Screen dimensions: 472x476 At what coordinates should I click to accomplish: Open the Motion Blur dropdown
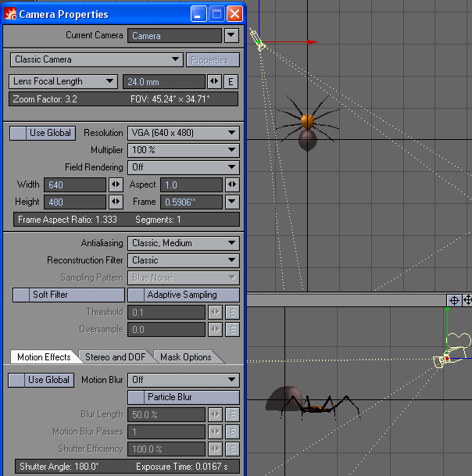183,380
